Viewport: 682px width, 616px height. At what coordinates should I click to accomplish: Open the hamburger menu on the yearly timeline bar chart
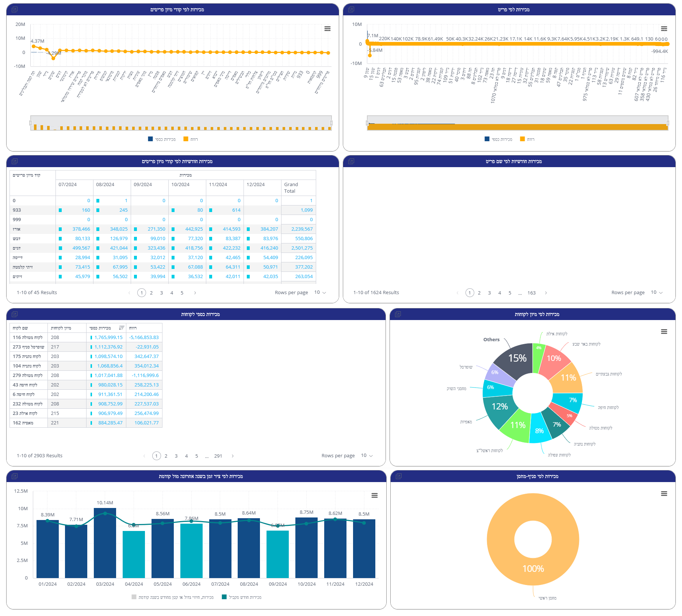(375, 496)
